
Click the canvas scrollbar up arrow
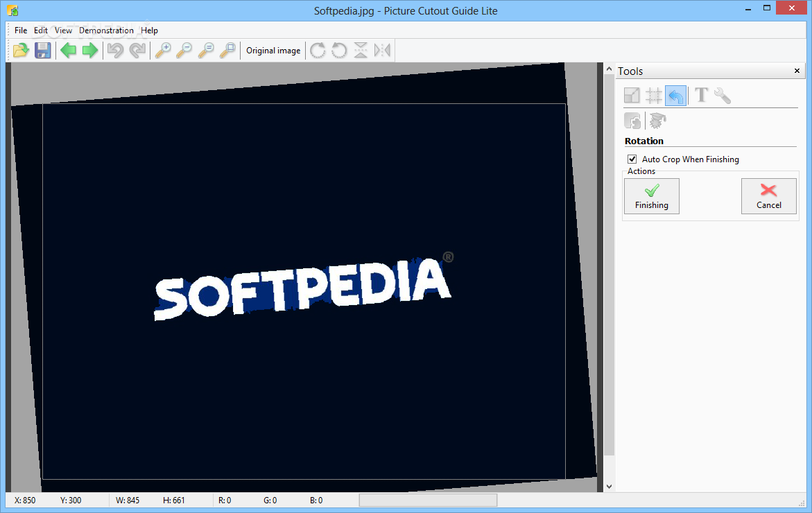609,69
